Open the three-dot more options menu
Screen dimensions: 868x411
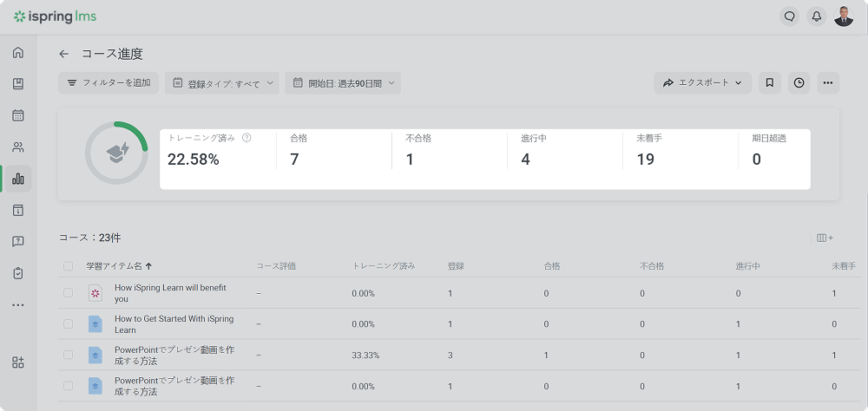827,83
